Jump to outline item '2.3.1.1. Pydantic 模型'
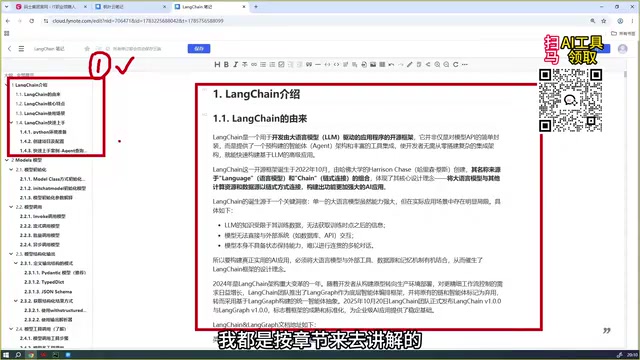The height and width of the screenshot is (360, 640). (x=55, y=273)
